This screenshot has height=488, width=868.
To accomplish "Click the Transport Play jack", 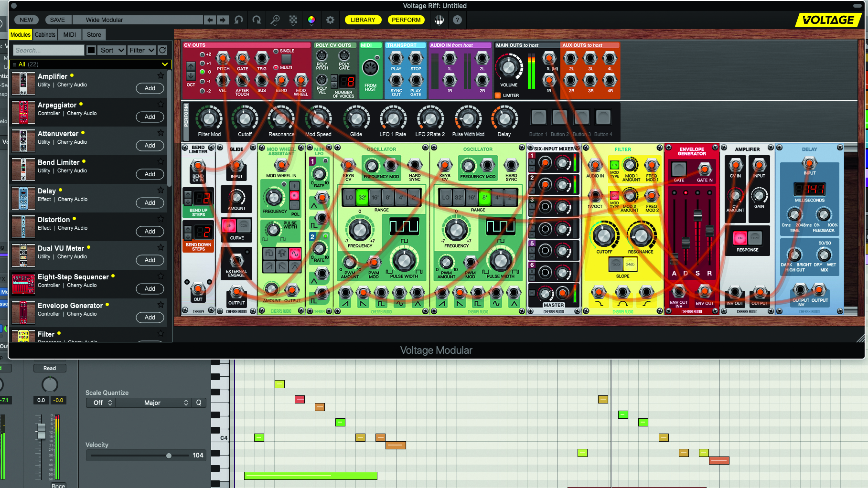I will point(396,58).
